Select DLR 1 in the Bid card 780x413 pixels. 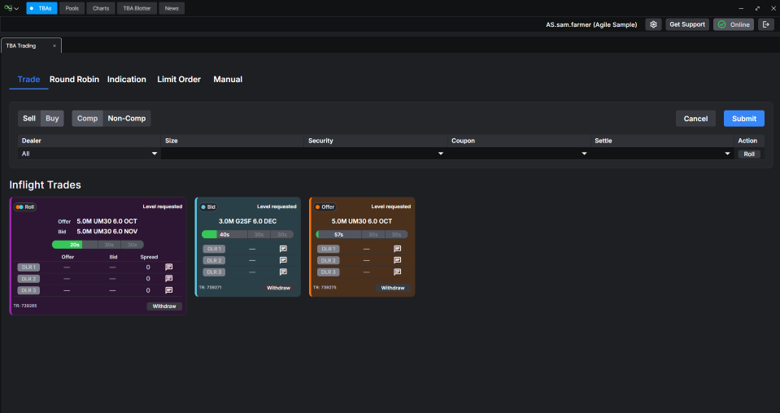(214, 248)
